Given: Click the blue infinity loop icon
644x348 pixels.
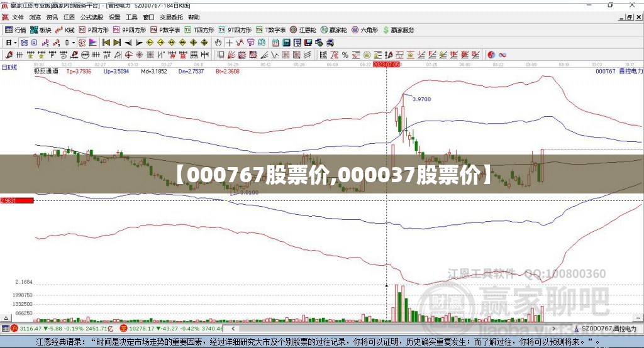Looking at the screenshot, I should (x=502, y=55).
